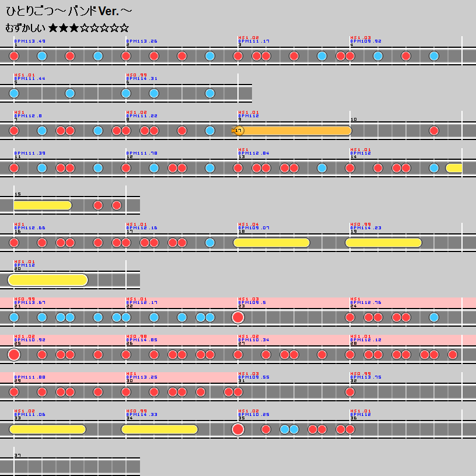
Task: Select the yellow drumroll in measure 33
Action: [x=48, y=429]
